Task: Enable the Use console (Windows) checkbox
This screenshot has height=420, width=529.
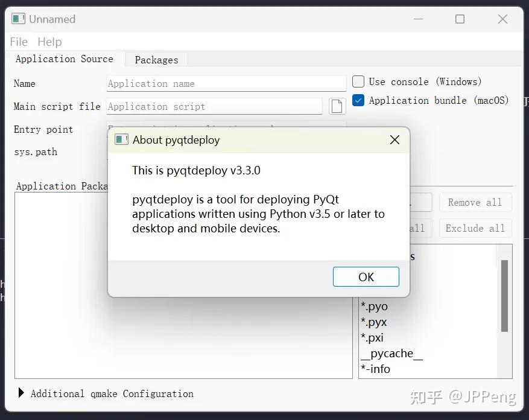Action: (358, 81)
